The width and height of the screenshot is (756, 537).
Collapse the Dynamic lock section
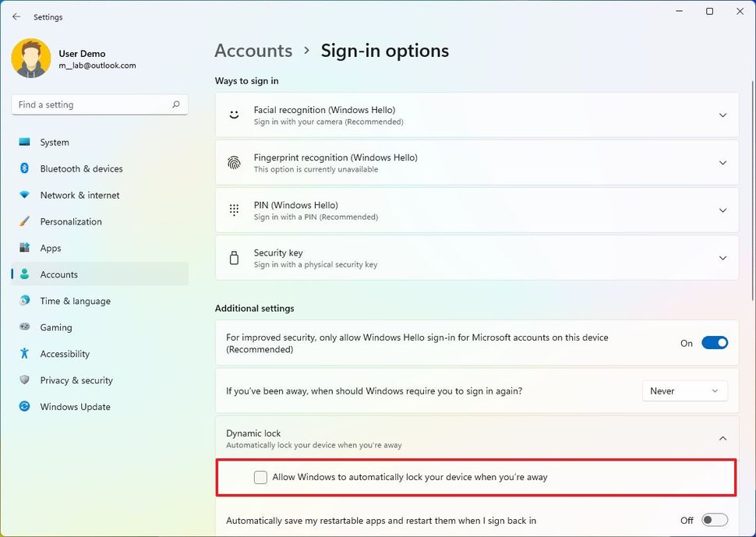722,438
